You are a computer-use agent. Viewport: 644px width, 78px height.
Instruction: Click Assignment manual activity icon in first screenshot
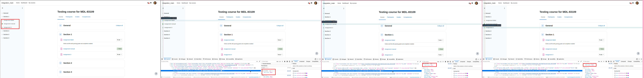[x=61, y=49]
